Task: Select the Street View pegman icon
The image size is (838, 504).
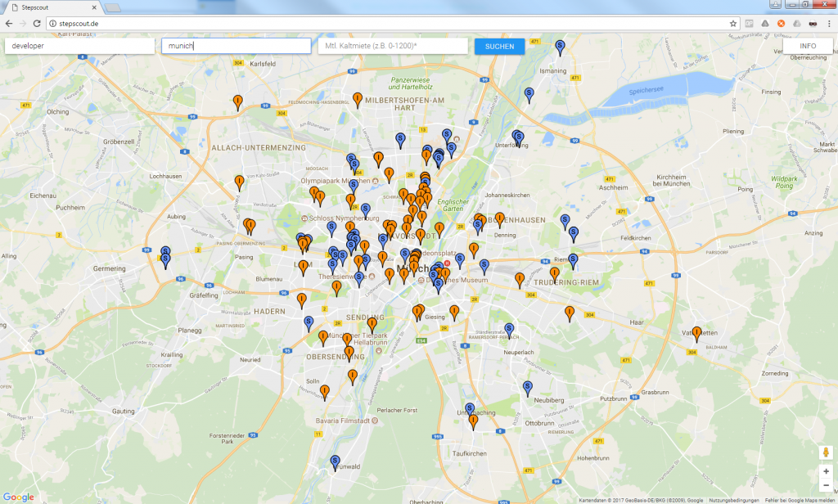Action: [x=827, y=452]
